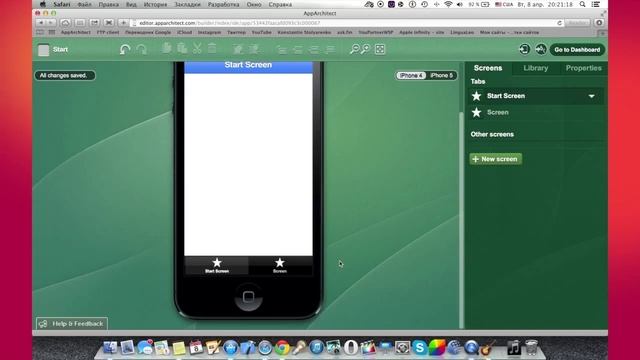The image size is (640, 360).
Task: Switch to the Screens tab
Action: click(x=488, y=68)
